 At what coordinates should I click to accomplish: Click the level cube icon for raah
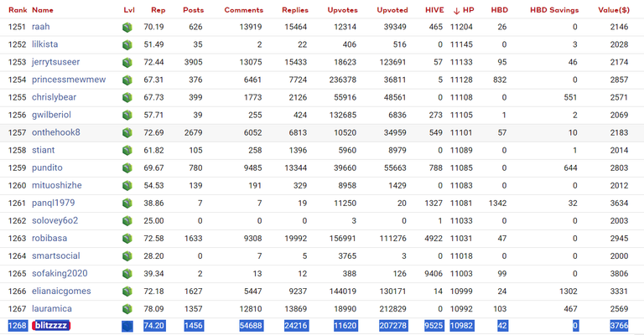pos(127,28)
